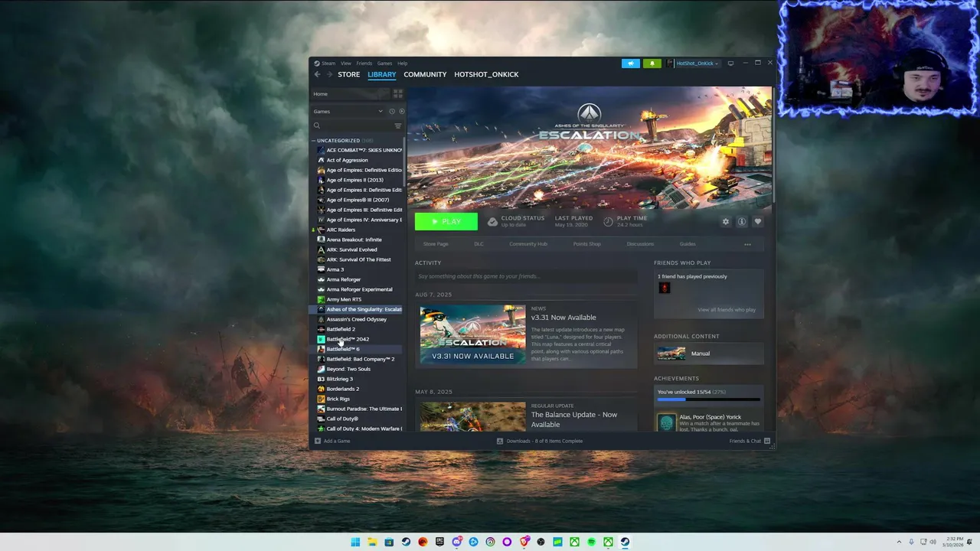Open the v3.31 Now Available news thumbnail
This screenshot has width=980, height=551.
coord(472,334)
